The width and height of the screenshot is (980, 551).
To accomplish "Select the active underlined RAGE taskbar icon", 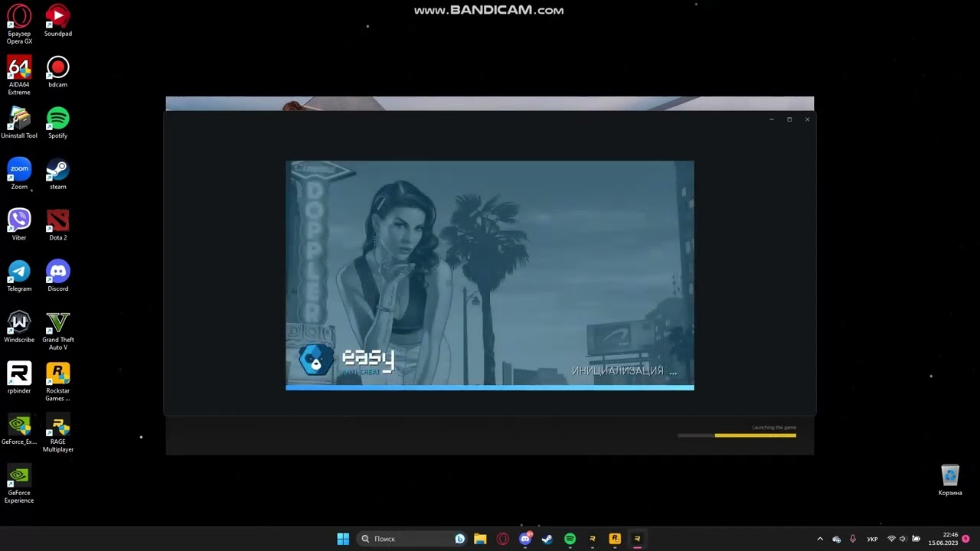I will [637, 539].
